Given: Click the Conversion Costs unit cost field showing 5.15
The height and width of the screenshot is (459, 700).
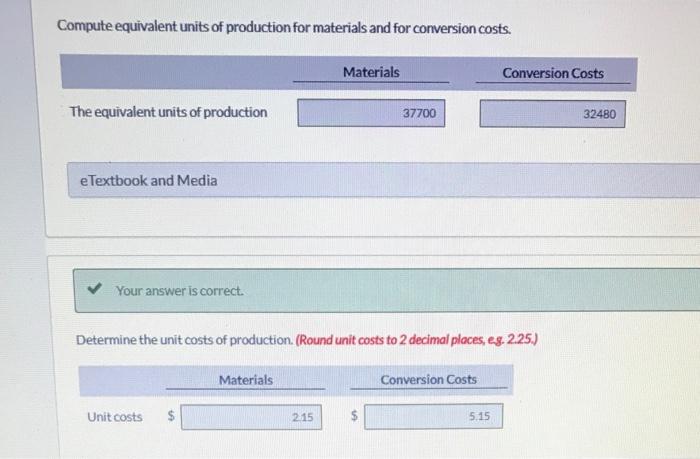Looking at the screenshot, I should [433, 417].
